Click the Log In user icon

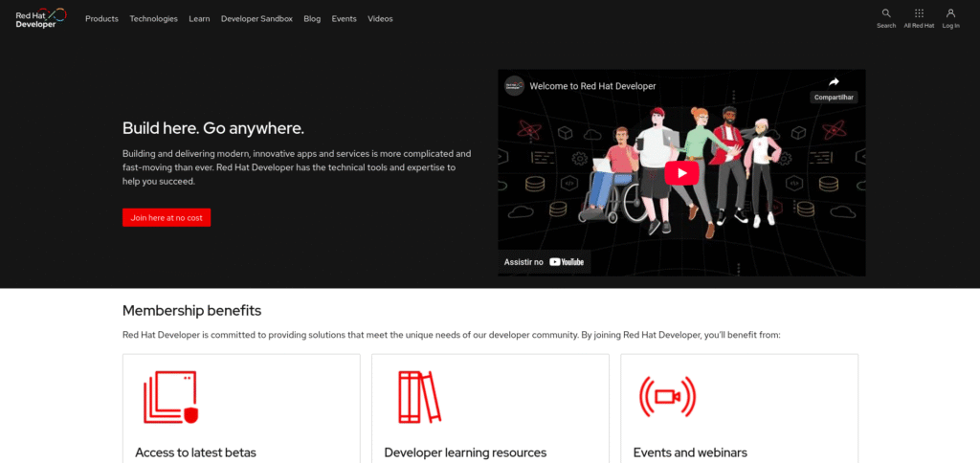coord(950,13)
